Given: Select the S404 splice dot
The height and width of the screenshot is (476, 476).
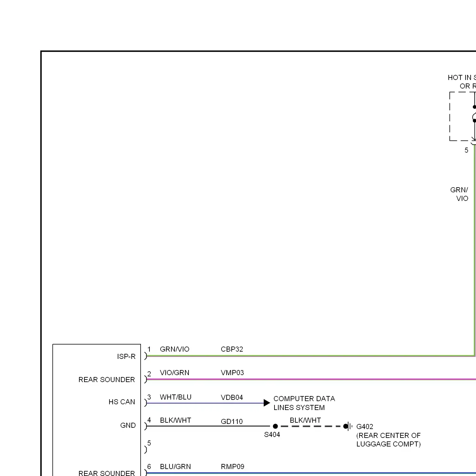Looking at the screenshot, I should (x=275, y=426).
